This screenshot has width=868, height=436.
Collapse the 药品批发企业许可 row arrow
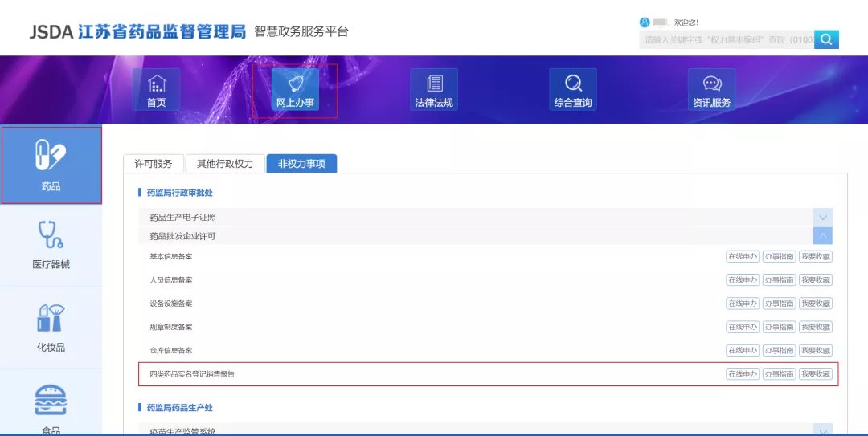823,236
